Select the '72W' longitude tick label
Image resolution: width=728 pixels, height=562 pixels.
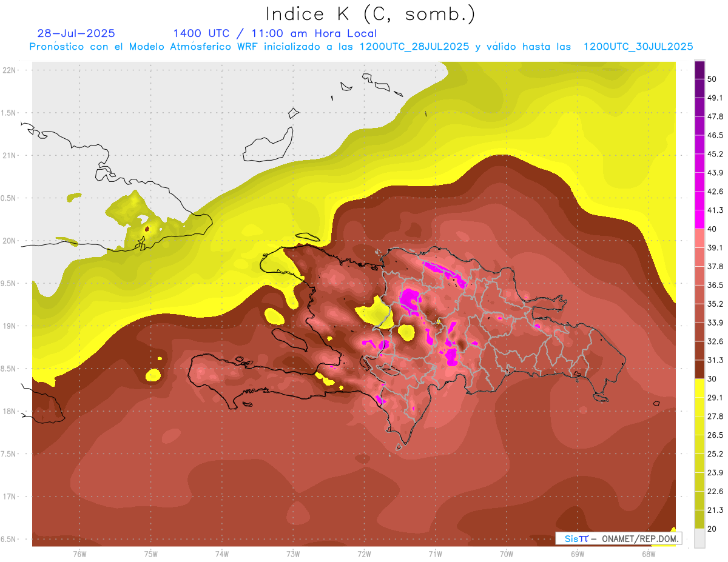pyautogui.click(x=364, y=554)
